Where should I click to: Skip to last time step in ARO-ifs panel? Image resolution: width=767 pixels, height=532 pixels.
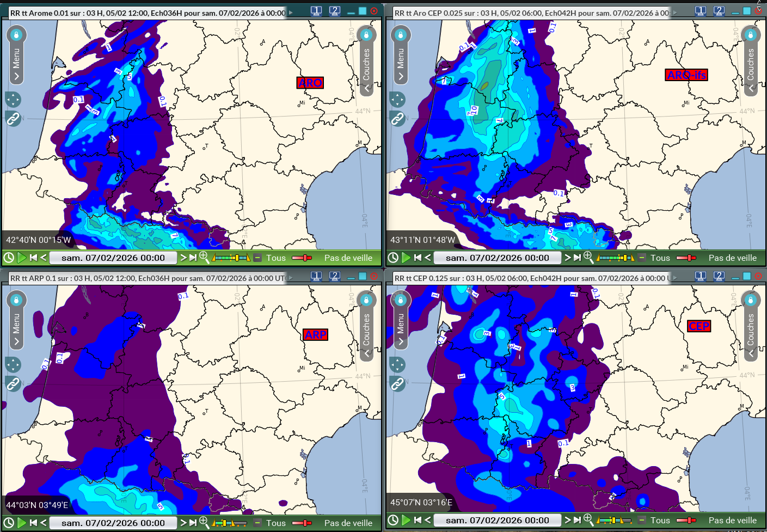point(576,258)
